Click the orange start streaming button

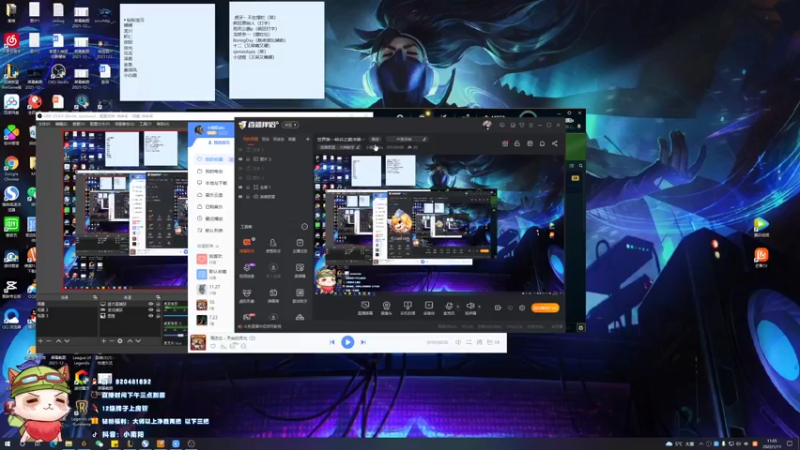[545, 308]
